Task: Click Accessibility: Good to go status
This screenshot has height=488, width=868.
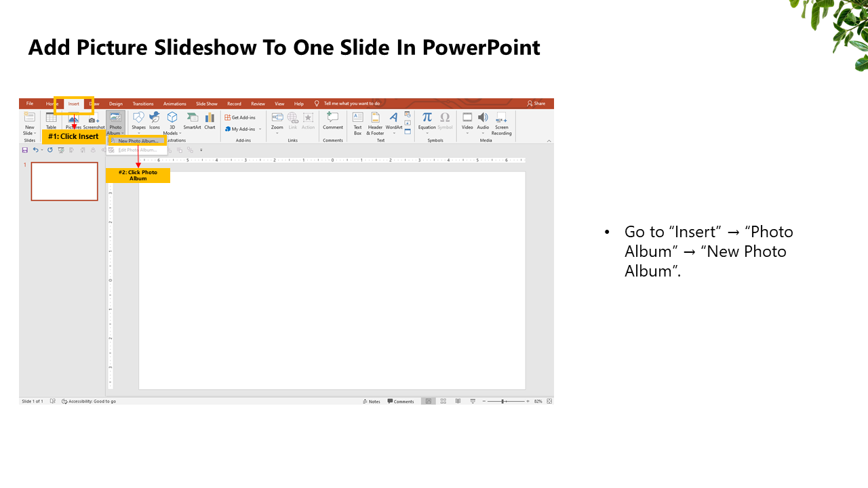Action: pyautogui.click(x=89, y=401)
